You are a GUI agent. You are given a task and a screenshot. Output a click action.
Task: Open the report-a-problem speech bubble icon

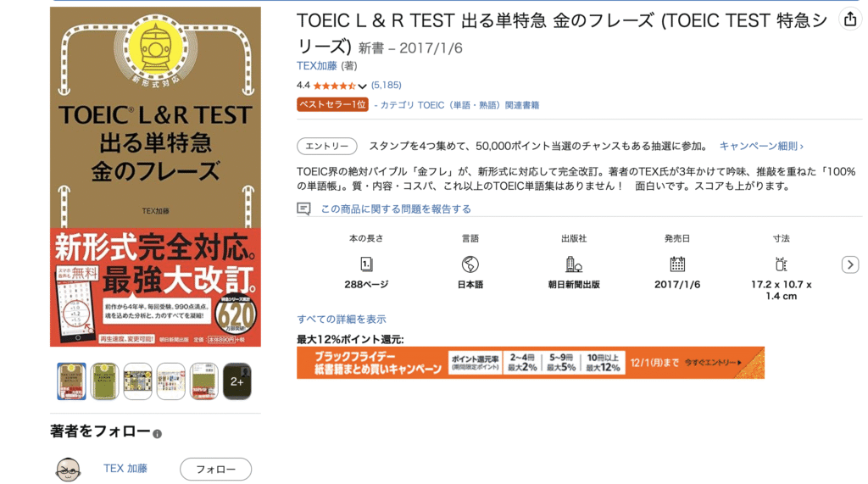[x=303, y=209]
